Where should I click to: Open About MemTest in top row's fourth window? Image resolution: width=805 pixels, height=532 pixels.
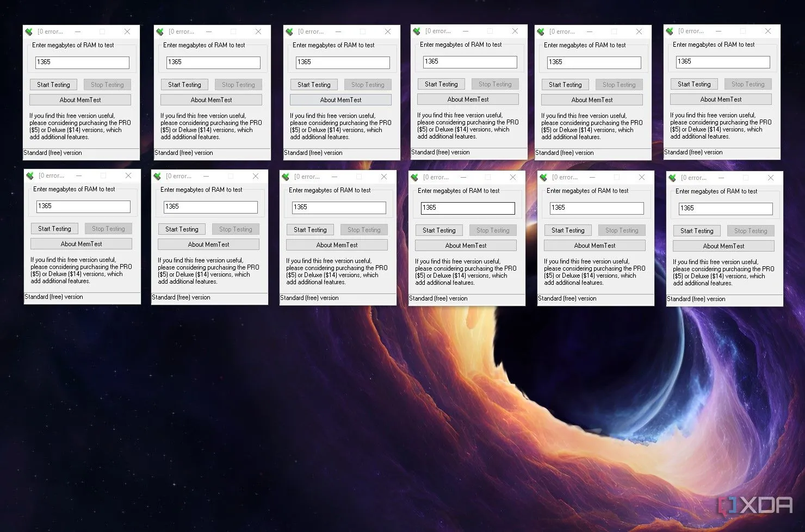468,99
